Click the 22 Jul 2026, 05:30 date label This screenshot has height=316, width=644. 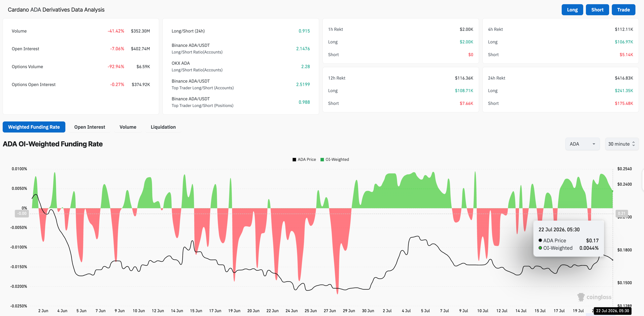click(x=612, y=311)
